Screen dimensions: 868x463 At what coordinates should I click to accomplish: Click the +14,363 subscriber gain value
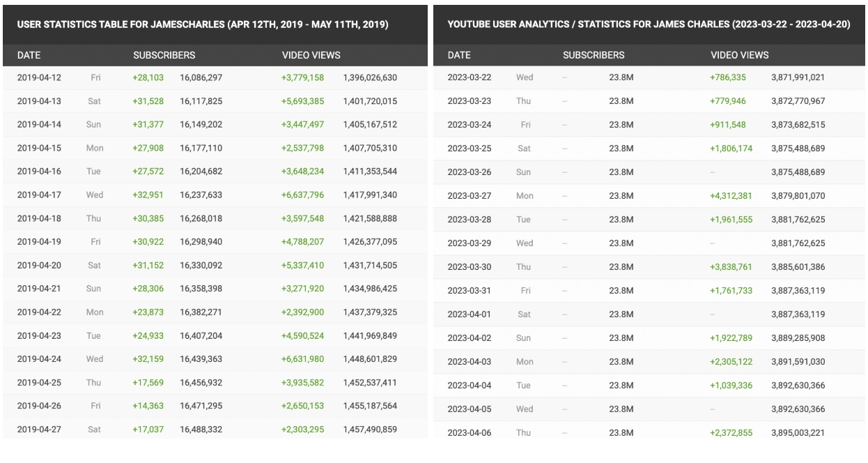(x=148, y=406)
